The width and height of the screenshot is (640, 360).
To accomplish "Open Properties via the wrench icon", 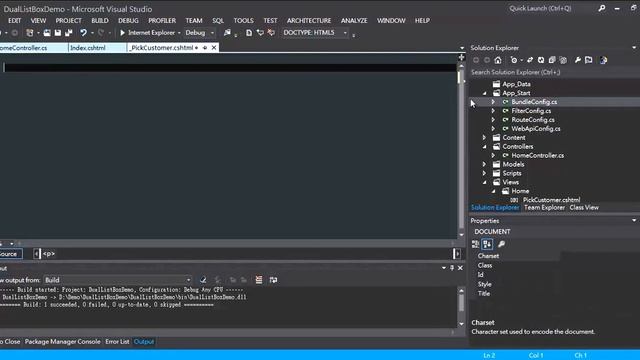I will pos(578,60).
